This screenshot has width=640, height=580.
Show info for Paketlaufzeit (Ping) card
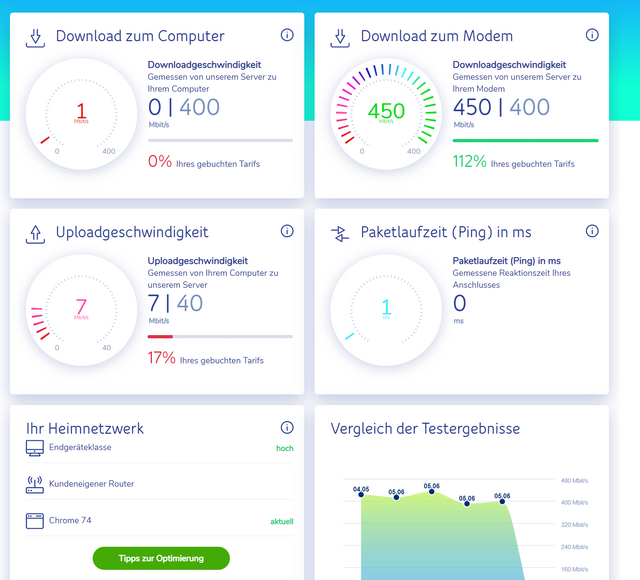coord(592,231)
